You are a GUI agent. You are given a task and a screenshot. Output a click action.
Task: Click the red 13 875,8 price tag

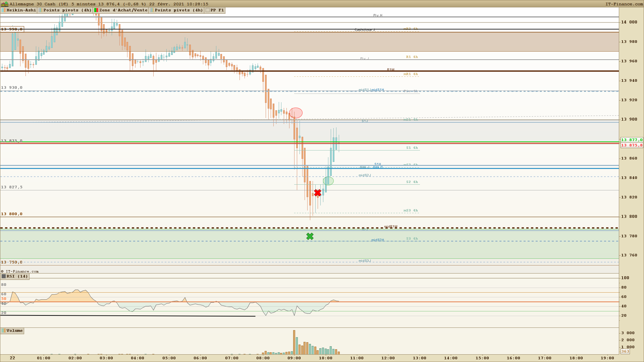tap(632, 145)
